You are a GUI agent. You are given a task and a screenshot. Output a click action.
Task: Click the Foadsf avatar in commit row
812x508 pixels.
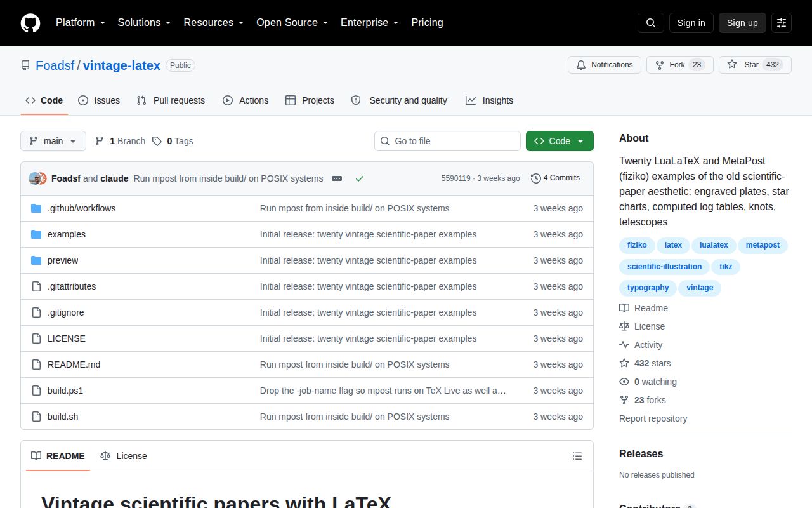coord(34,178)
